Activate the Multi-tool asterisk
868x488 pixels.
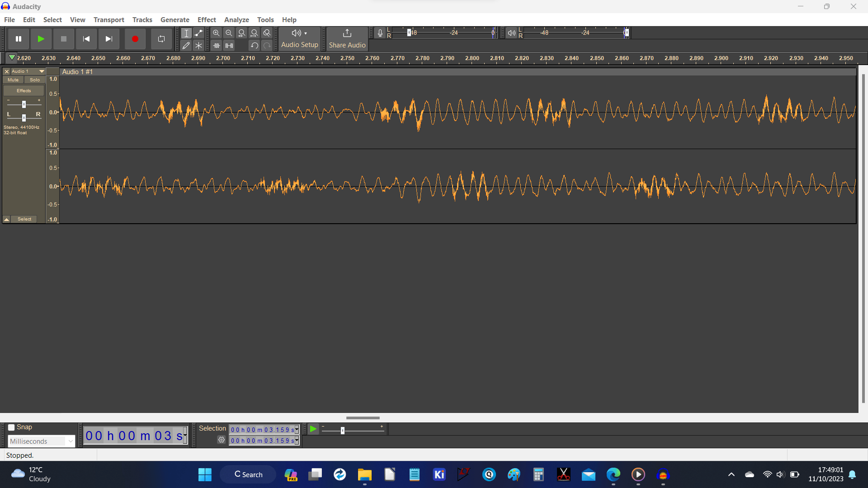click(x=198, y=46)
